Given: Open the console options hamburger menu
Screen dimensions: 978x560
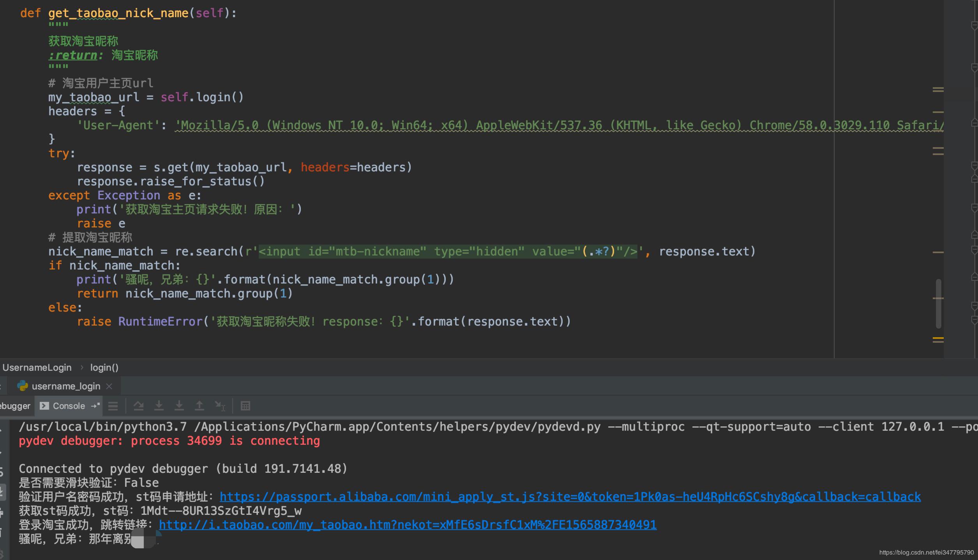Looking at the screenshot, I should click(113, 406).
